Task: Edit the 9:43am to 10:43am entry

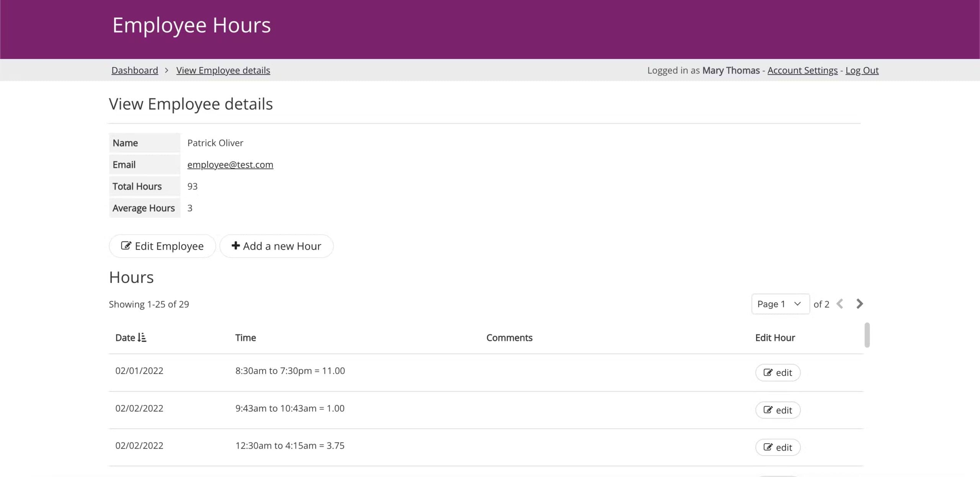Action: click(x=777, y=410)
